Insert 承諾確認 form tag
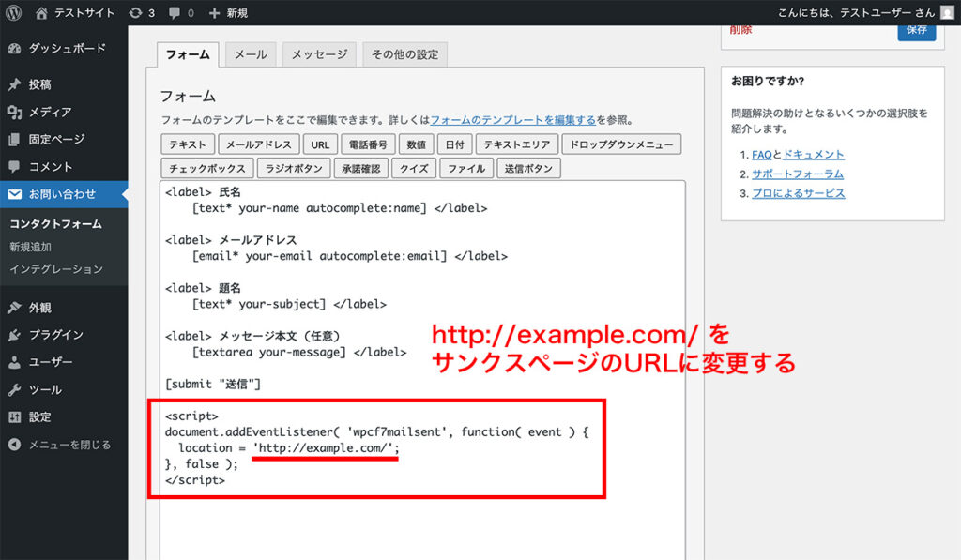 361,169
